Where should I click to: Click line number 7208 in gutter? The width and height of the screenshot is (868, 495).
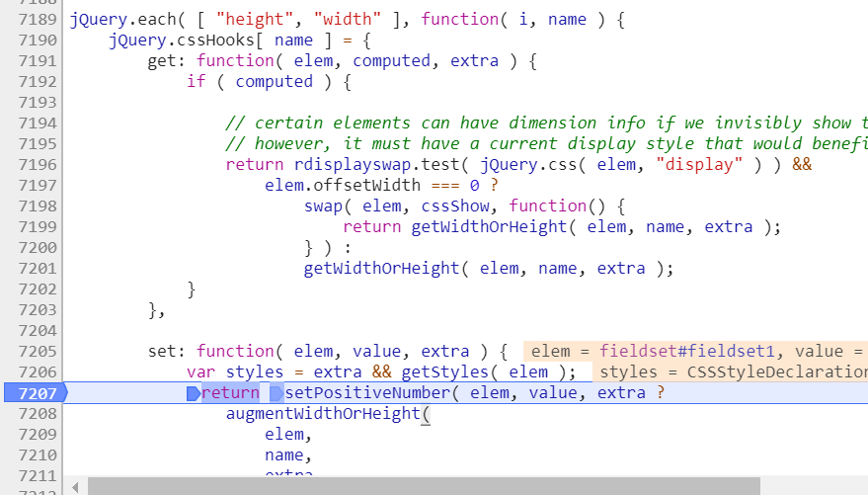point(38,414)
